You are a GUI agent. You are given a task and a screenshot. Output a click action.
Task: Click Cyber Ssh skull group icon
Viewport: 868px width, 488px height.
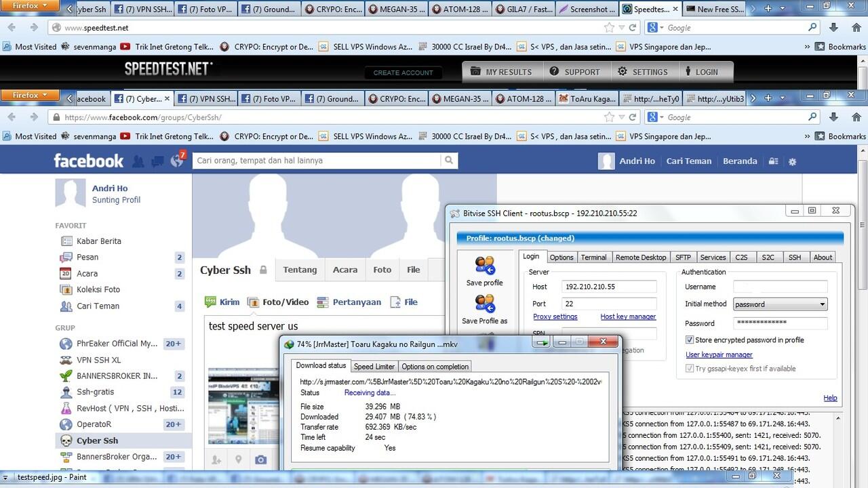tap(66, 441)
